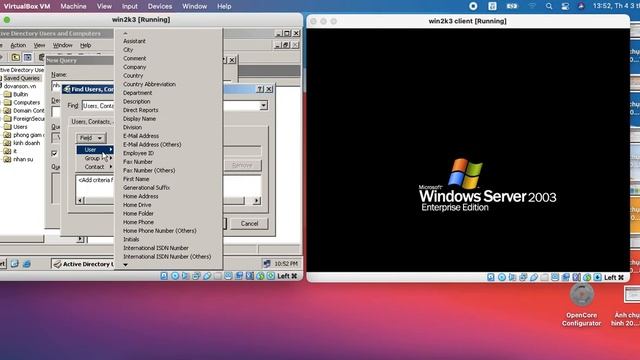Screen dimensions: 640x360
Task: Click the Remove button
Action: [242, 165]
